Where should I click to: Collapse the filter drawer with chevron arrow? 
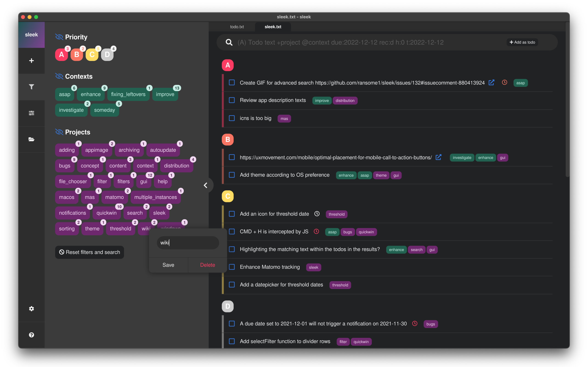[206, 185]
